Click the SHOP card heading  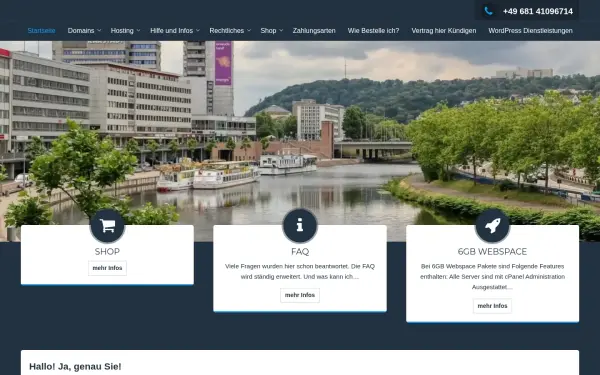(107, 251)
